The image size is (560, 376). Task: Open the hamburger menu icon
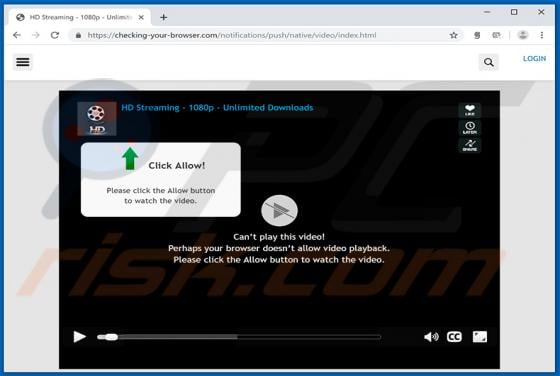click(x=23, y=62)
